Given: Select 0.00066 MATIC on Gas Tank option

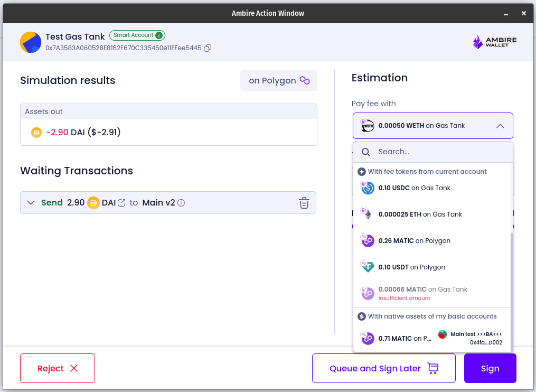Looking at the screenshot, I should point(432,293).
